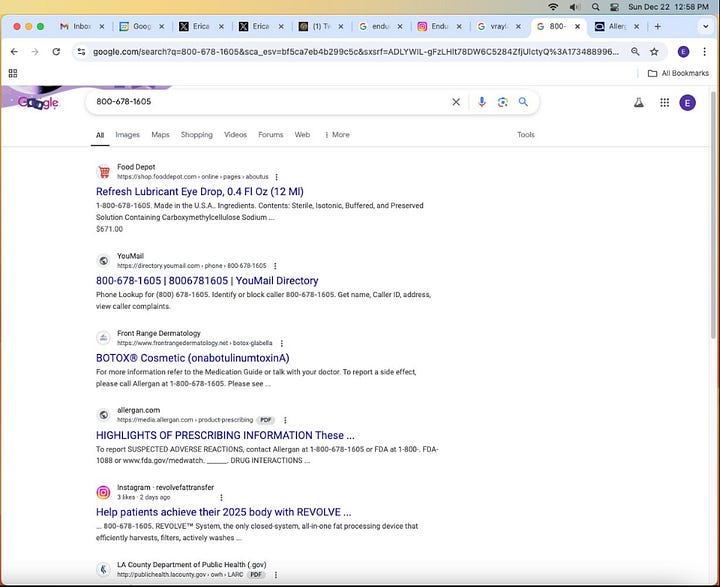Open the Tools filter options
This screenshot has height=587, width=720.
pos(526,135)
